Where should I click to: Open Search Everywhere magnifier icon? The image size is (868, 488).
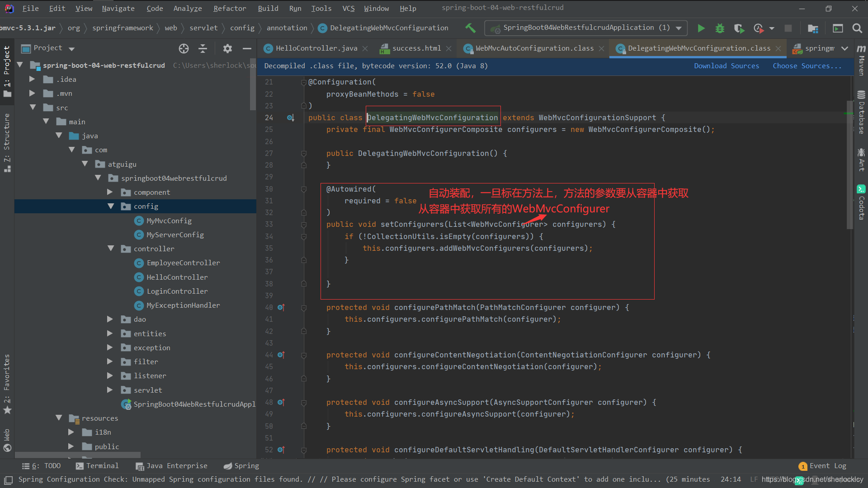point(857,28)
